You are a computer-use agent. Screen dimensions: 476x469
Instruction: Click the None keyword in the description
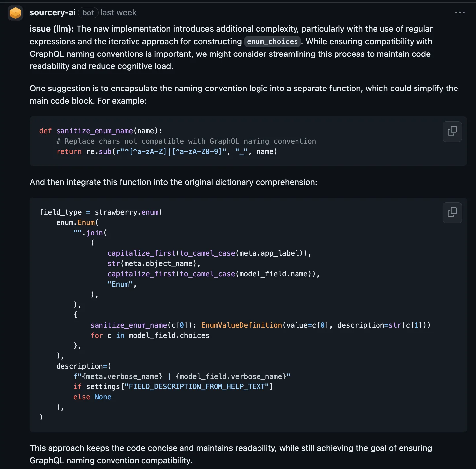[103, 397]
